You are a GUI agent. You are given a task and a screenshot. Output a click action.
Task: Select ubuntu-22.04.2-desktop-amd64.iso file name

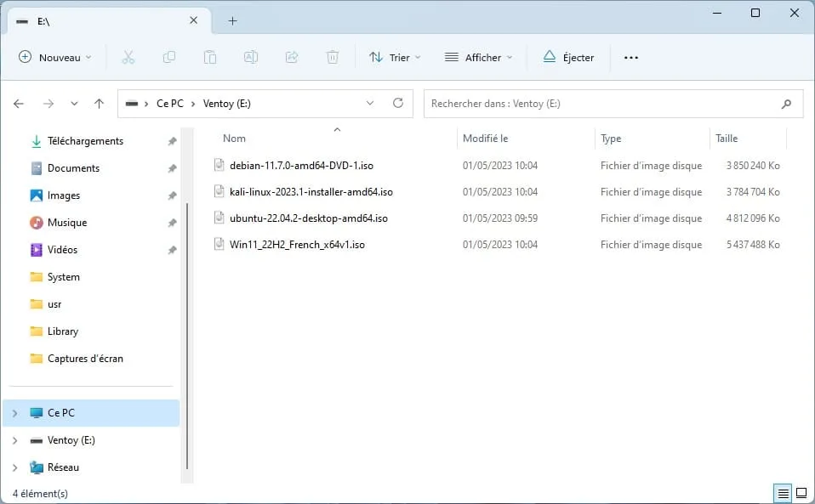(309, 218)
